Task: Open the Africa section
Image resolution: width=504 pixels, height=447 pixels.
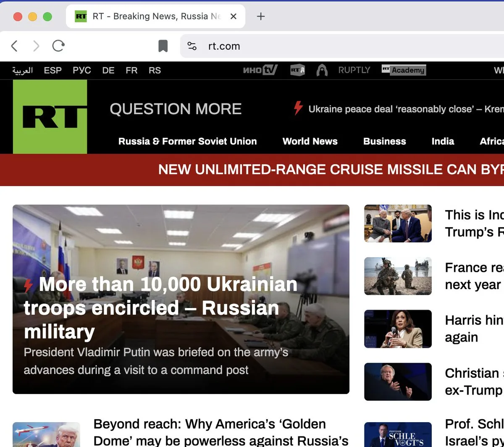Action: 492,141
